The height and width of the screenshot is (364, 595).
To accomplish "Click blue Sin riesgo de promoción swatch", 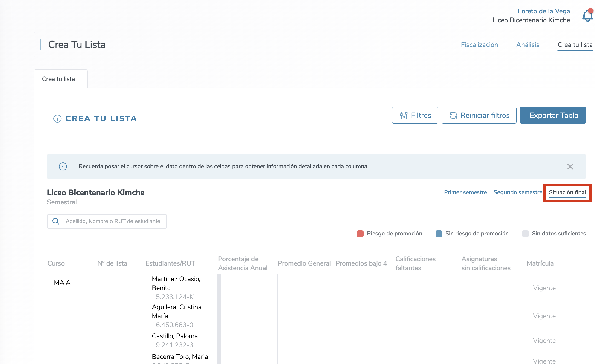I will (439, 234).
